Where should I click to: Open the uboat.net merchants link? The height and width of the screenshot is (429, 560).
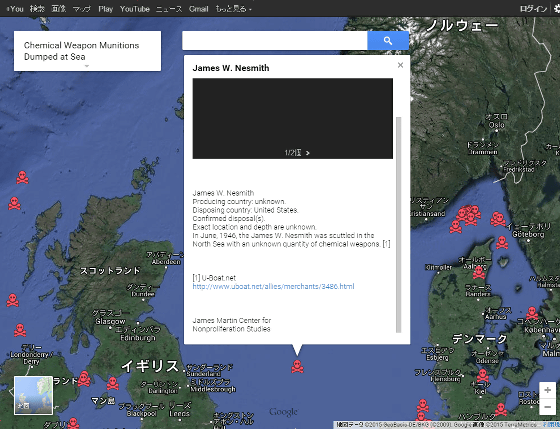tap(273, 286)
